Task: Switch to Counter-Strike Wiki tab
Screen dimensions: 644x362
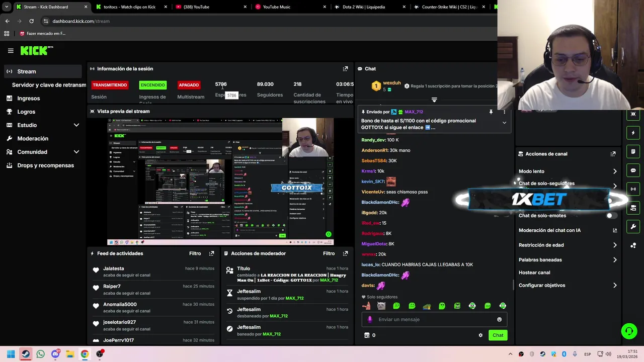Action: click(449, 7)
